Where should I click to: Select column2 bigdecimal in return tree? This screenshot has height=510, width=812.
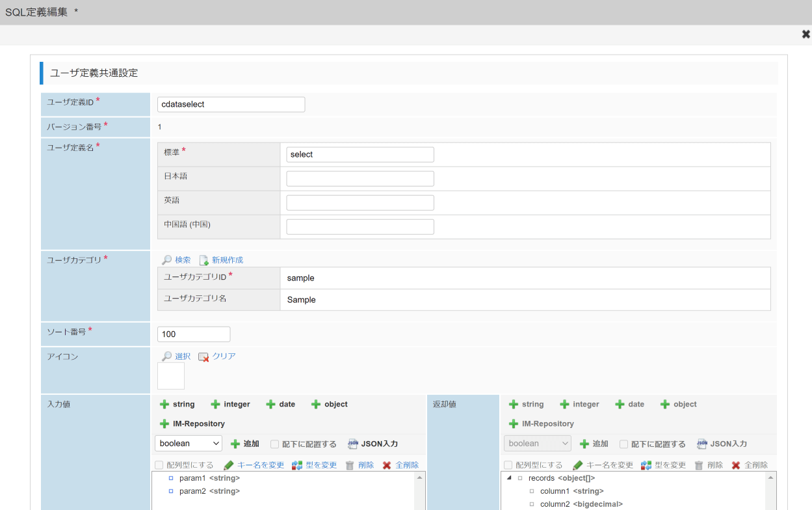click(581, 504)
